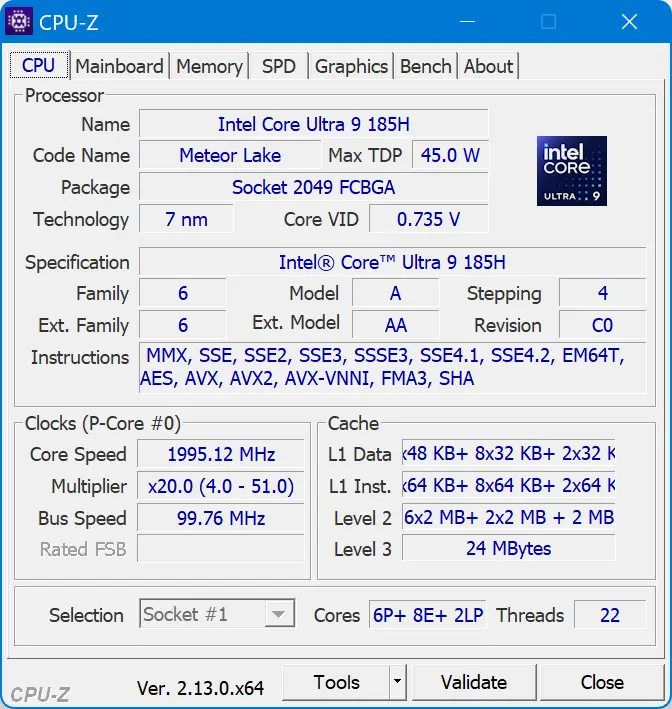Screen dimensions: 672x709
Task: Click the Ext. Model value AA
Action: [395, 324]
